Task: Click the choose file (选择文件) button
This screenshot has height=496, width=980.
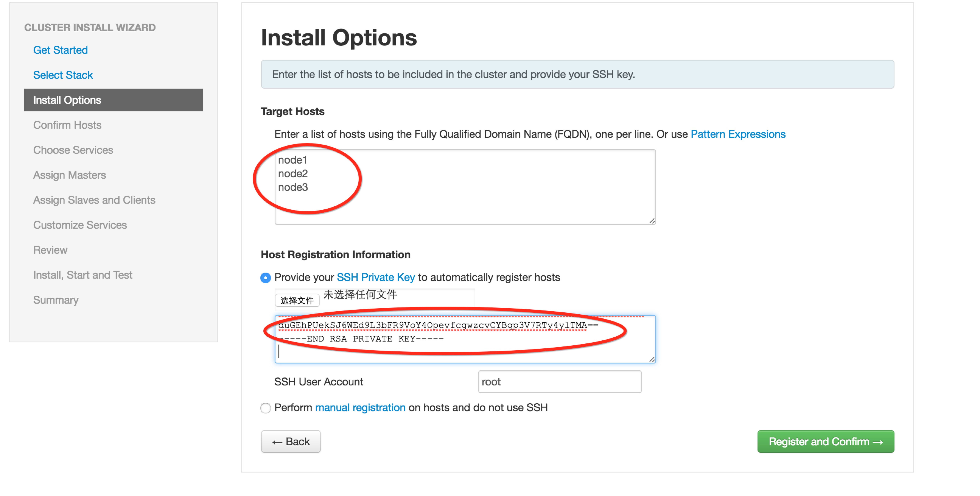Action: coord(297,300)
